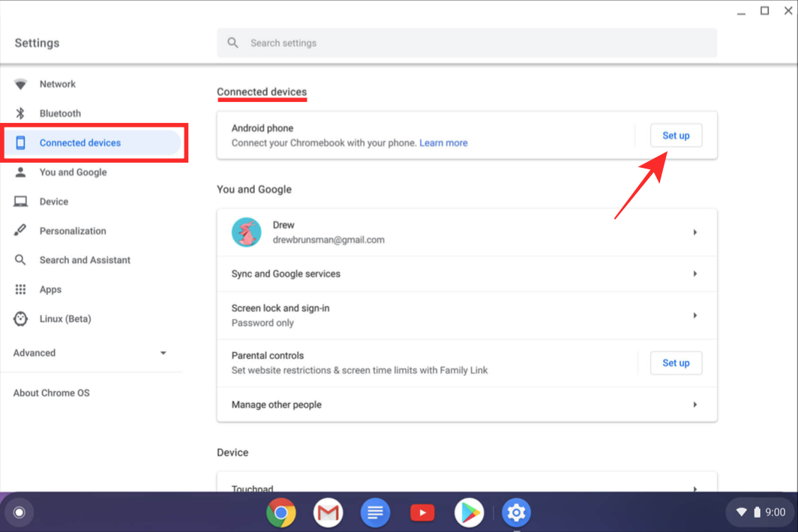Click the Settings gear shelf icon

point(516,513)
